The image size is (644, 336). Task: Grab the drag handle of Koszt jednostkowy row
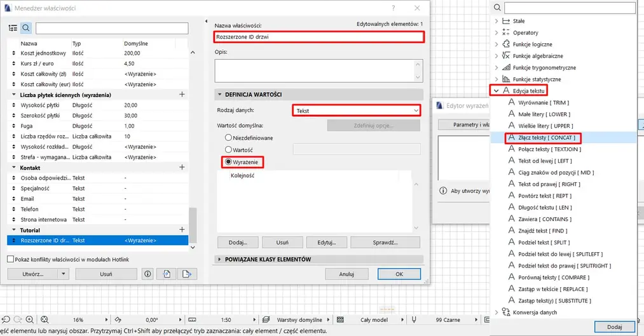13,53
